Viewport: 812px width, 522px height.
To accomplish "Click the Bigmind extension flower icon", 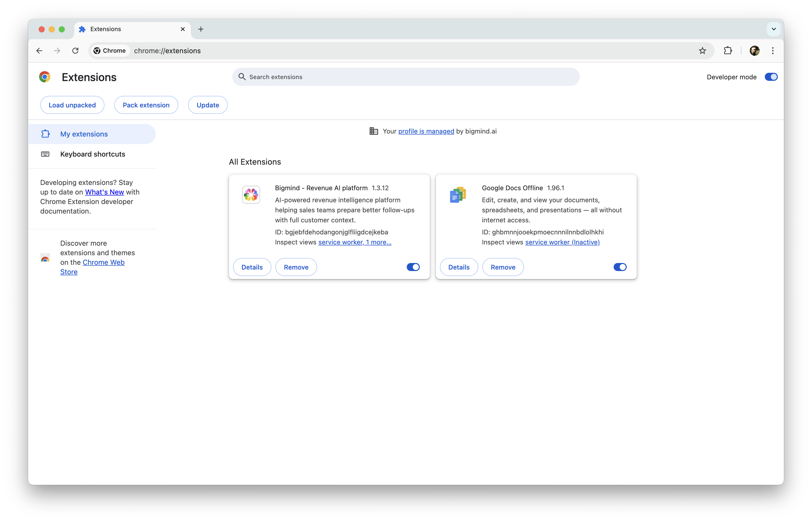I will (251, 194).
